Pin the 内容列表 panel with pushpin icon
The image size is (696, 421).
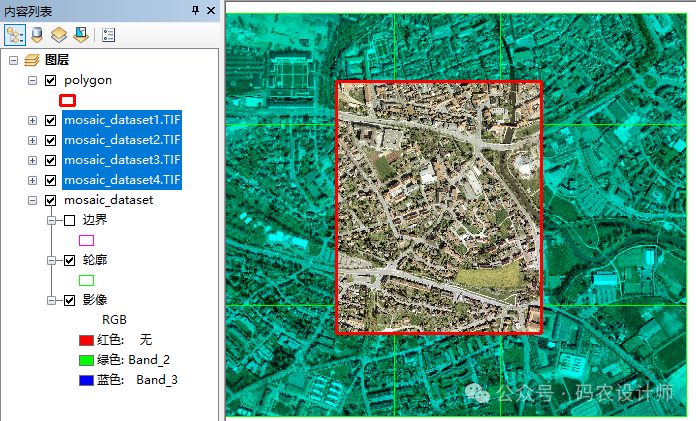pos(196,10)
